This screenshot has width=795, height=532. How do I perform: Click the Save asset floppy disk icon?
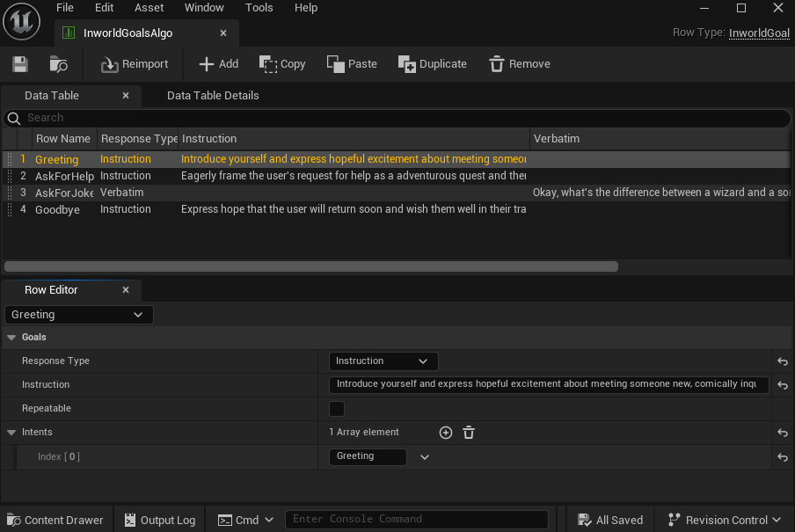[x=20, y=64]
